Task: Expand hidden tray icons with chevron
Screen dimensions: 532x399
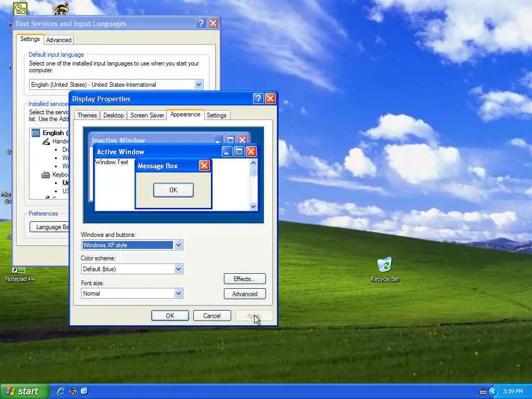Action: click(493, 392)
